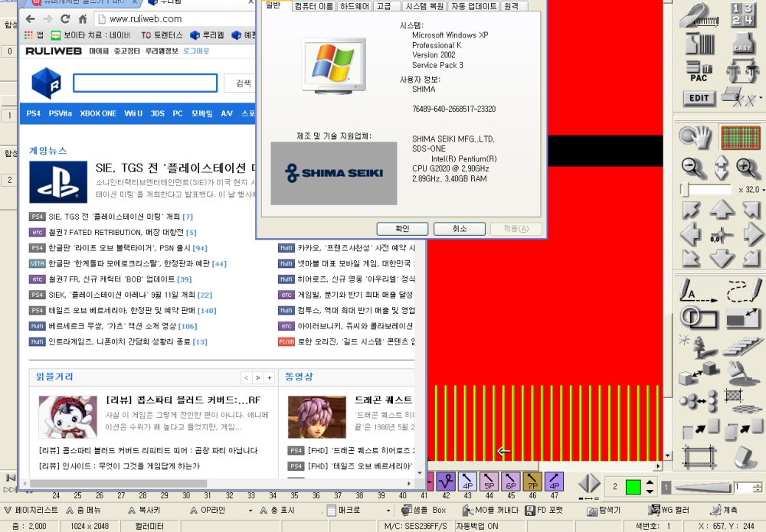Step the color number up arrow
This screenshot has width=766, height=532.
[x=650, y=482]
